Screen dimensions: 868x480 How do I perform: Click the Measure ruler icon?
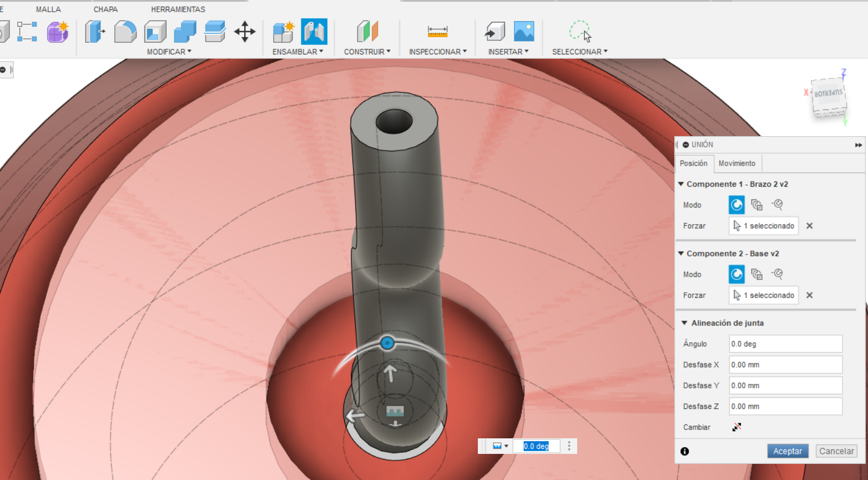click(x=437, y=32)
